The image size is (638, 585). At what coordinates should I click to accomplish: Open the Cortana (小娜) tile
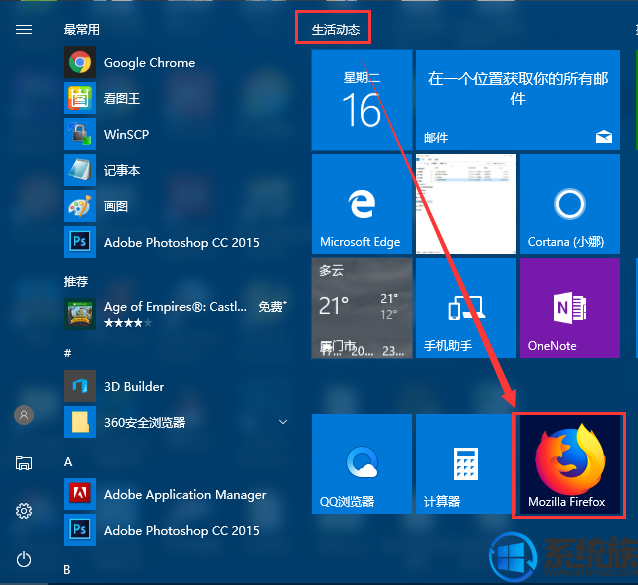coord(570,204)
